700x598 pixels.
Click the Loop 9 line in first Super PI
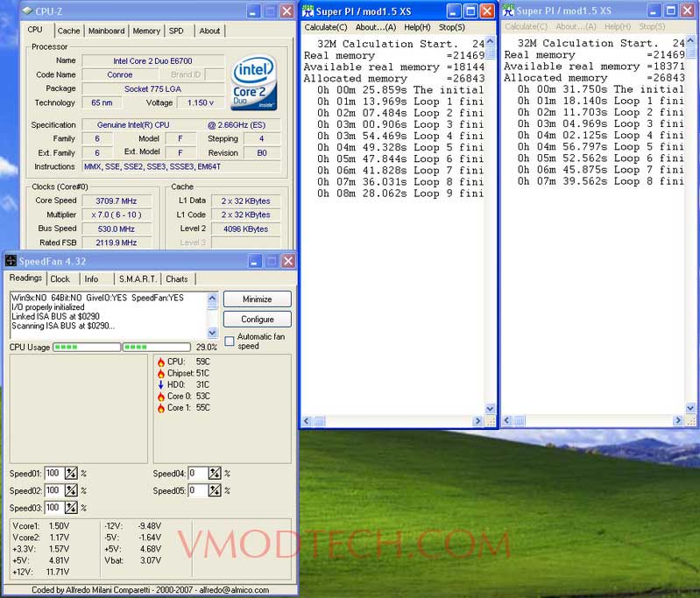point(400,193)
